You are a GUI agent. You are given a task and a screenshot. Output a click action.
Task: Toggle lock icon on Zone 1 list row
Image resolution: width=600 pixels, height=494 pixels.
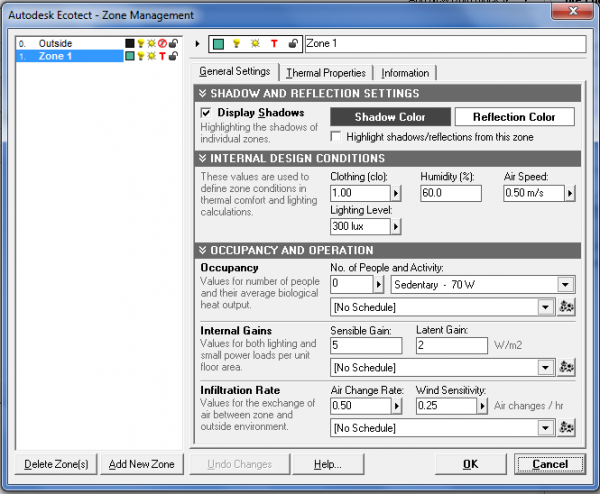(173, 56)
